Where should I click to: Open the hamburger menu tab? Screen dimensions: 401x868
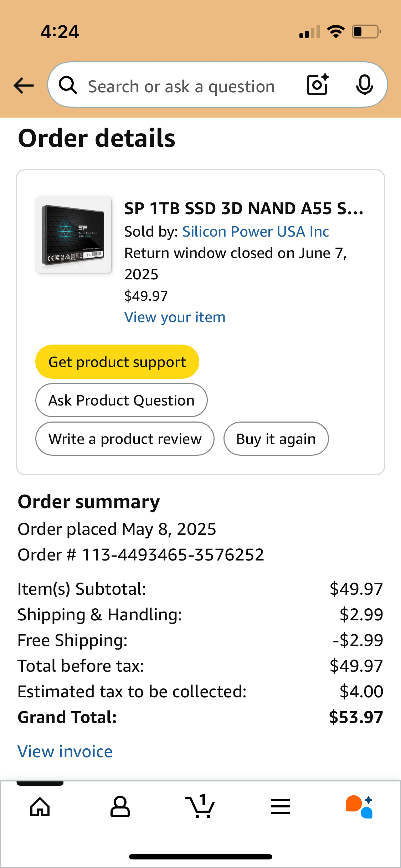point(281,807)
